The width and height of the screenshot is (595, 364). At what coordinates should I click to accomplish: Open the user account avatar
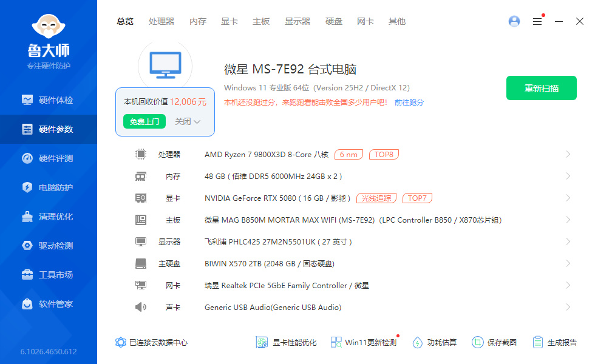514,21
